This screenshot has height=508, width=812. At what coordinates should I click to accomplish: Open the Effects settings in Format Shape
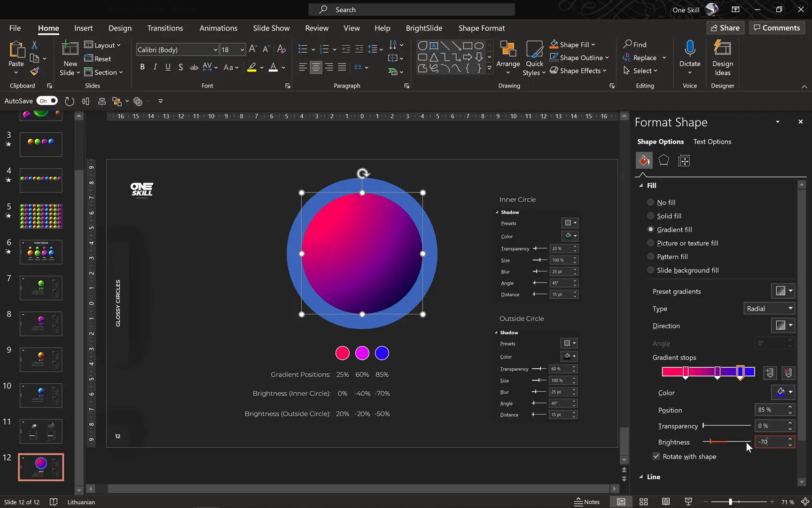click(x=664, y=160)
